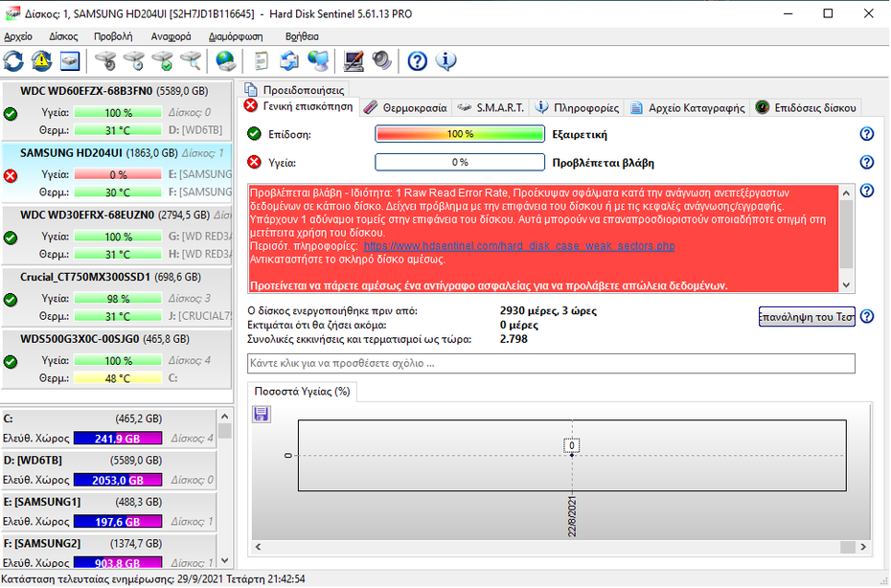Viewport: 891px width, 588px height.
Task: Click warning text scrollbar up arrow
Action: (846, 192)
